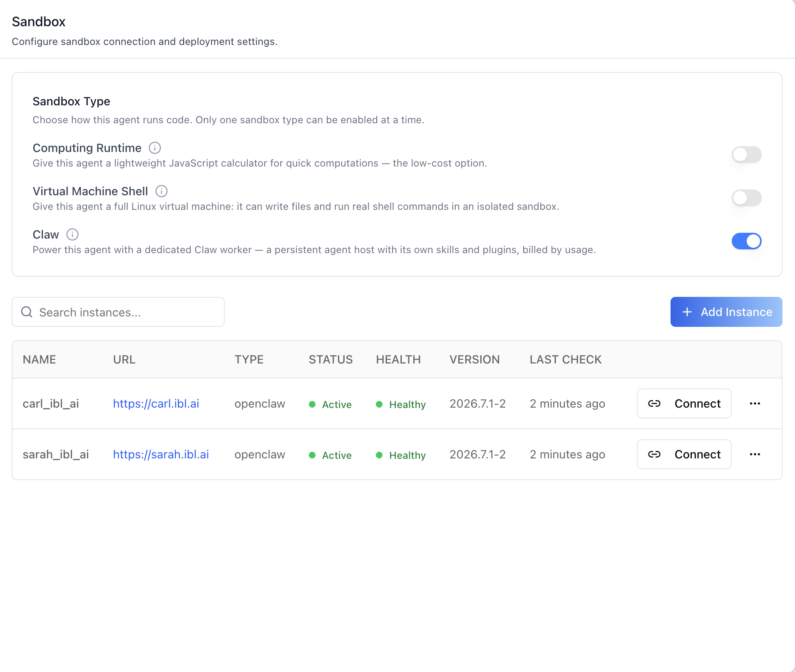Image resolution: width=795 pixels, height=672 pixels.
Task: Click the NAME column header
Action: pos(40,359)
